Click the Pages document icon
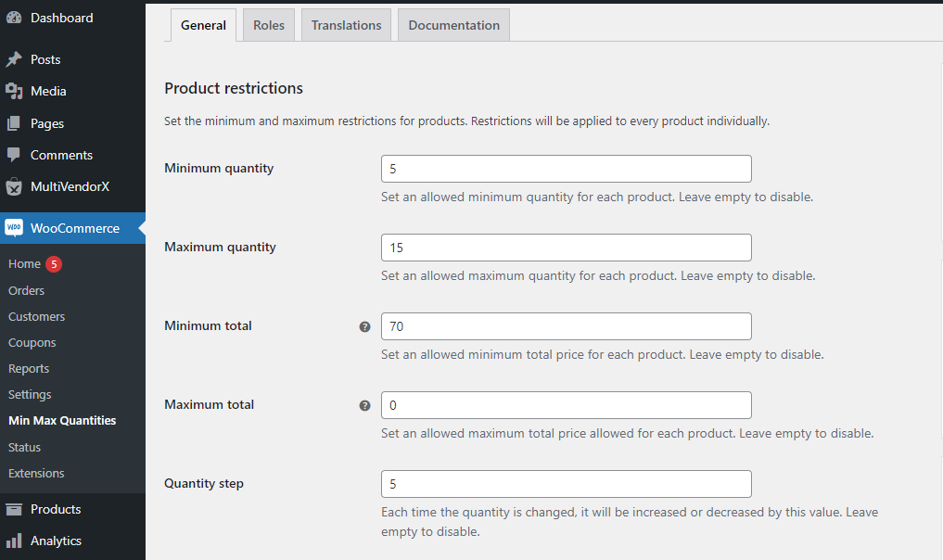 click(14, 123)
